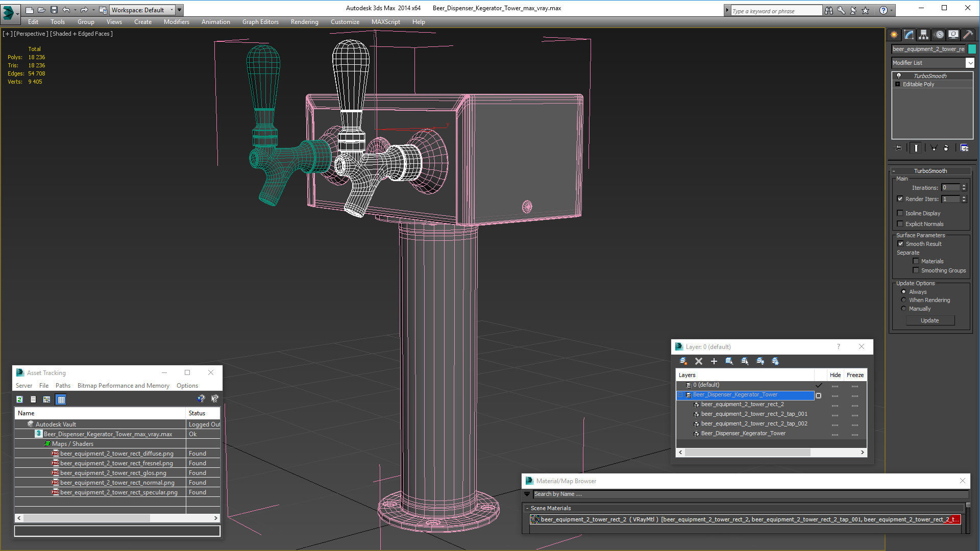The image size is (980, 551).
Task: Open Graph Editors menu
Action: [x=260, y=22]
